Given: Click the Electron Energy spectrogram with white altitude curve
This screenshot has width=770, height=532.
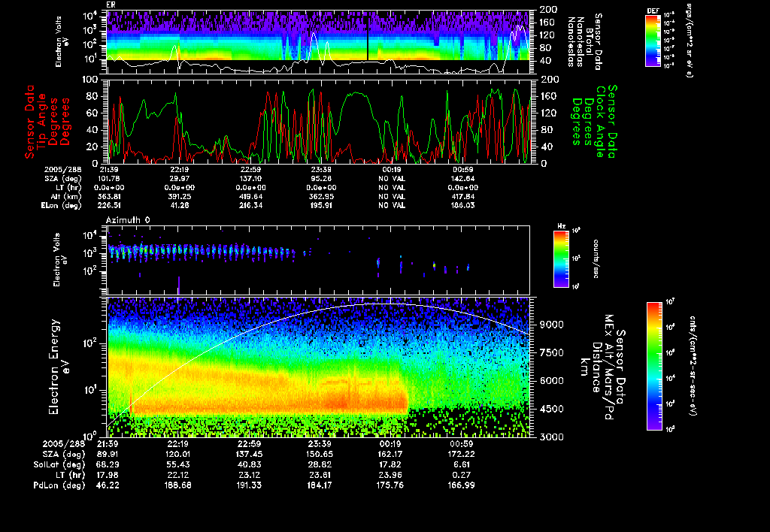Looking at the screenshot, I should pyautogui.click(x=318, y=367).
